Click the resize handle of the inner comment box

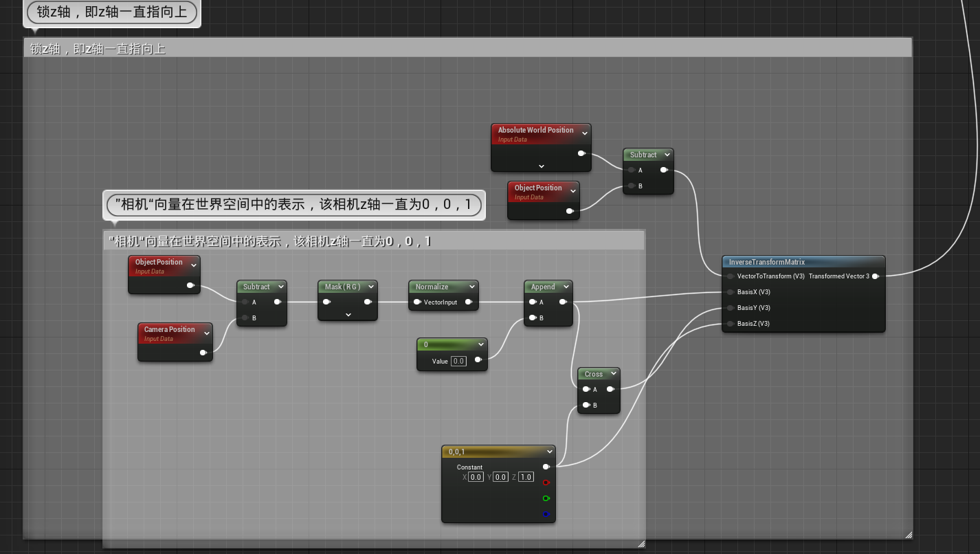(641, 543)
